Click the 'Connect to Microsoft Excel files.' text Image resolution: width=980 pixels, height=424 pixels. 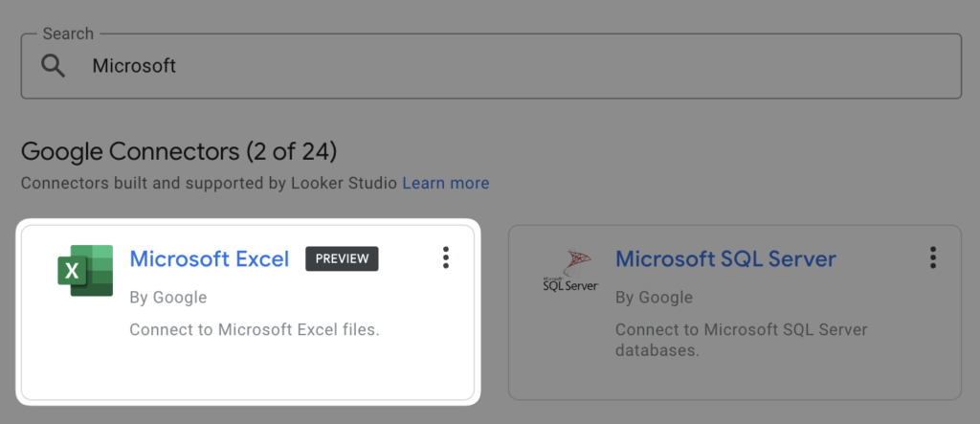pyautogui.click(x=255, y=329)
